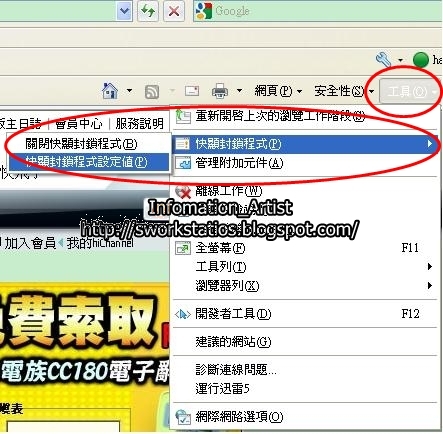Image resolution: width=443 pixels, height=434 pixels.
Task: Click the manage add-ons icon
Action: (183, 163)
